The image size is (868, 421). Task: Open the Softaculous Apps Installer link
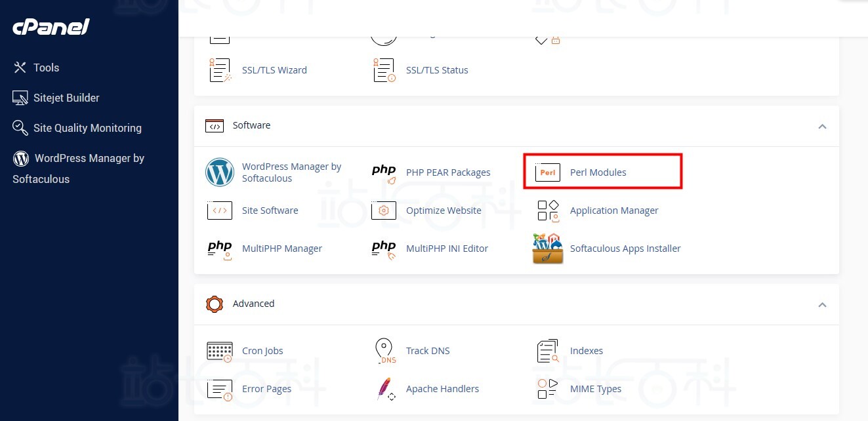pyautogui.click(x=625, y=249)
